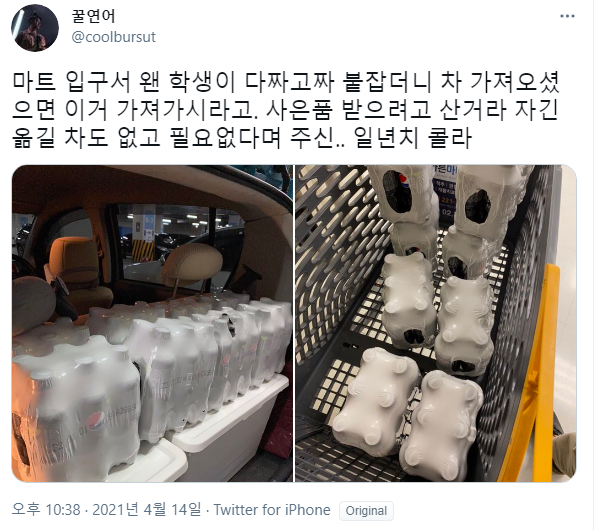
Task: Open the @coolbursut handle link
Action: point(113,37)
